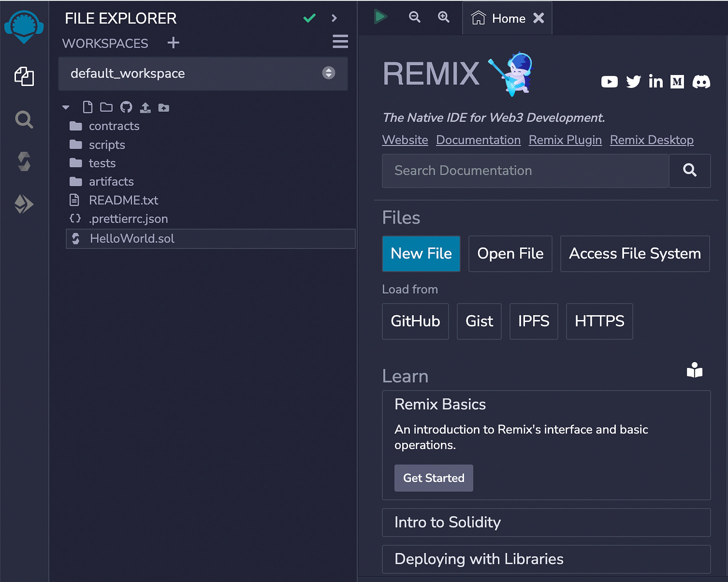Click the create new folder icon
Viewport: 728px width, 582px height.
click(106, 107)
